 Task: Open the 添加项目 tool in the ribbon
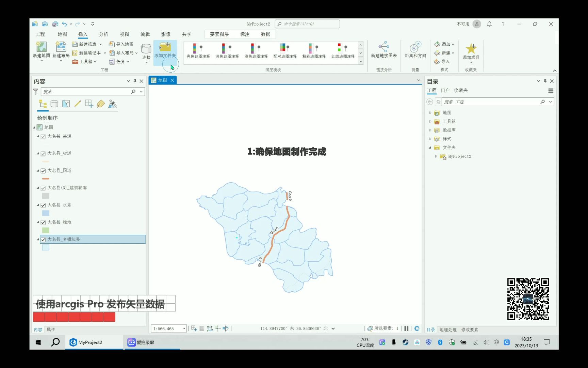[472, 51]
